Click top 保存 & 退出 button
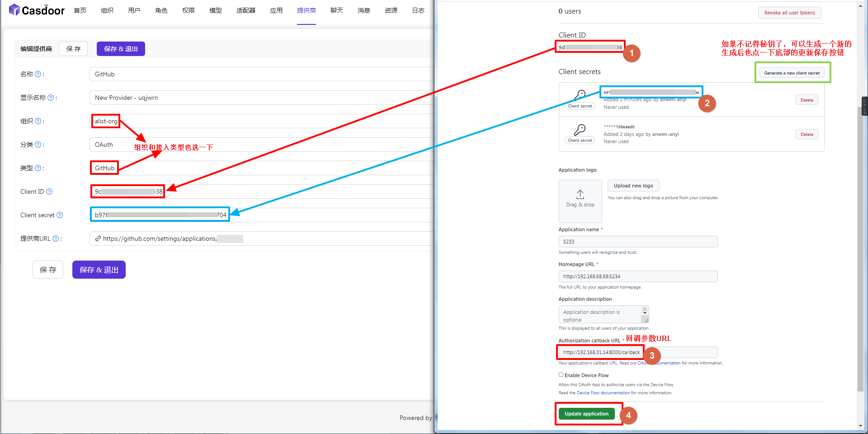This screenshot has height=434, width=868. tap(121, 49)
